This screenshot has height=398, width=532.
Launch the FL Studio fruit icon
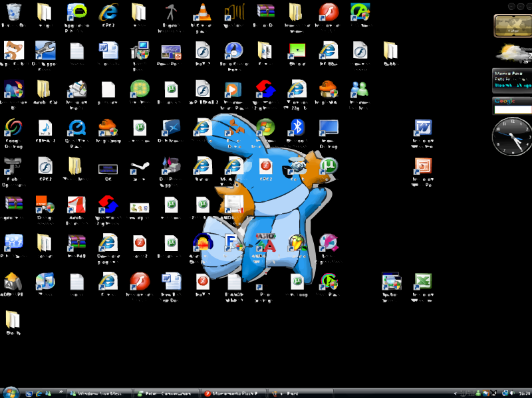click(x=297, y=243)
